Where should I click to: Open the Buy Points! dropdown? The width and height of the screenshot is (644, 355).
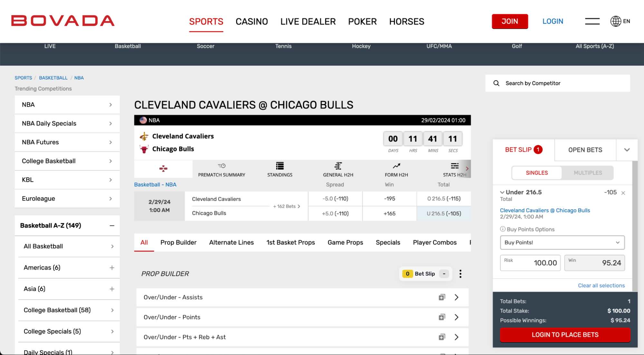coord(562,243)
